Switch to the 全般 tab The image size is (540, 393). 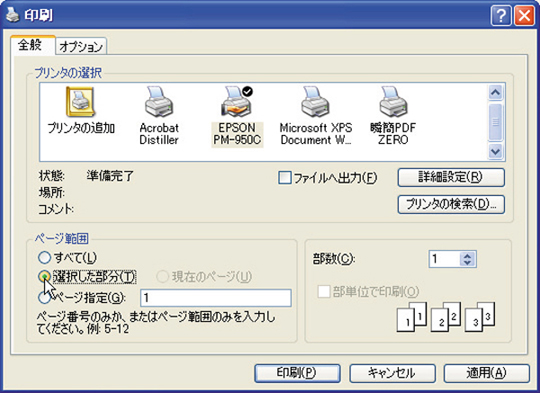pyautogui.click(x=32, y=45)
